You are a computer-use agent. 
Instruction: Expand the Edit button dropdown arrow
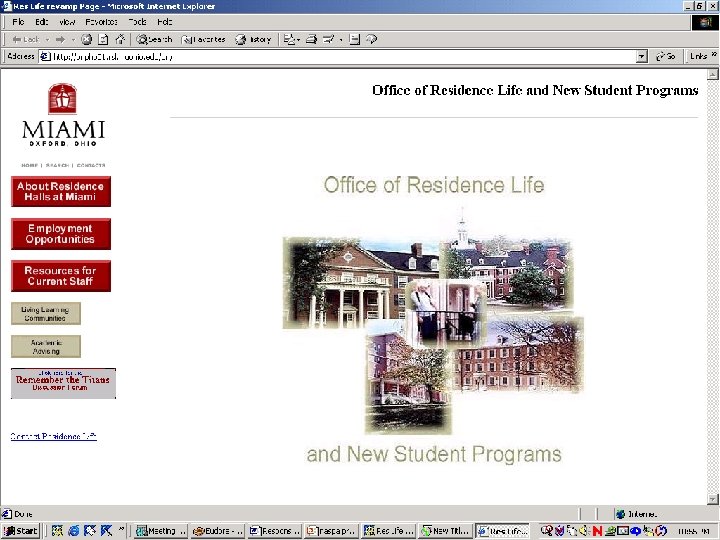[x=341, y=40]
